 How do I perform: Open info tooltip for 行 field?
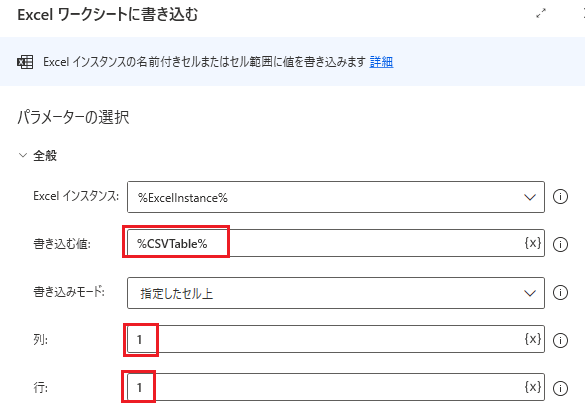pos(560,388)
